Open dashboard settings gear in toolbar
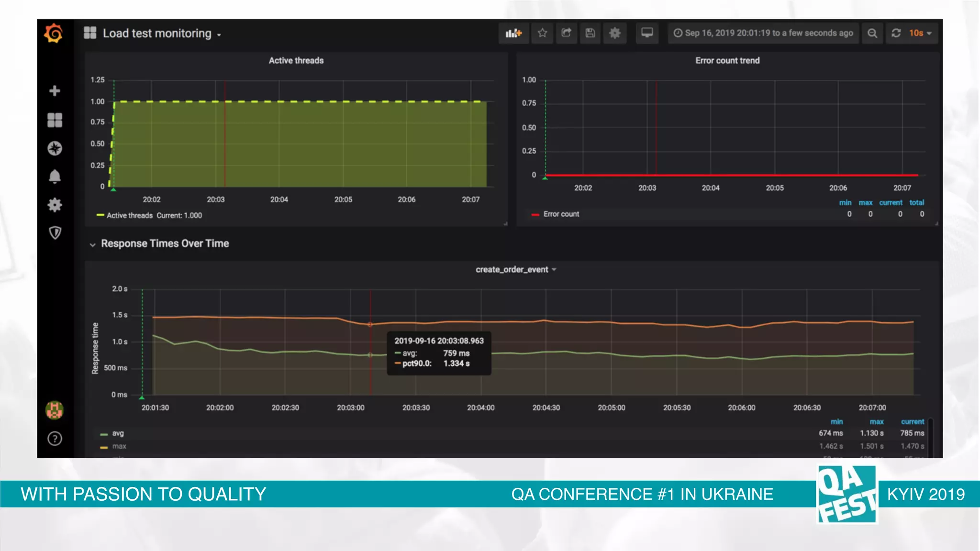This screenshot has height=551, width=980. [x=614, y=33]
